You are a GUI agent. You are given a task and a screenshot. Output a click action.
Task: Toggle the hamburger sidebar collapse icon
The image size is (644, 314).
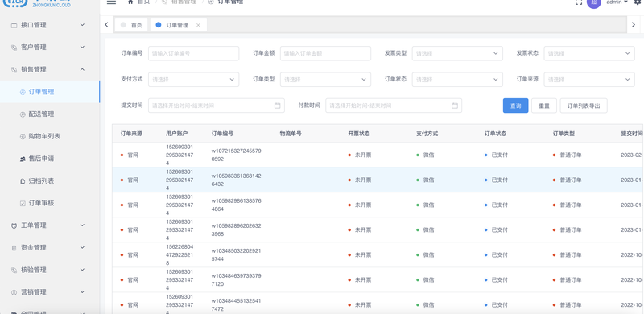[x=111, y=2]
